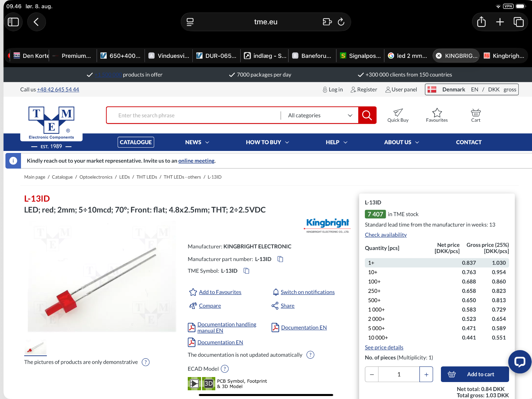Open the ECAD PCB Symbol 3D model icon

(x=201, y=383)
